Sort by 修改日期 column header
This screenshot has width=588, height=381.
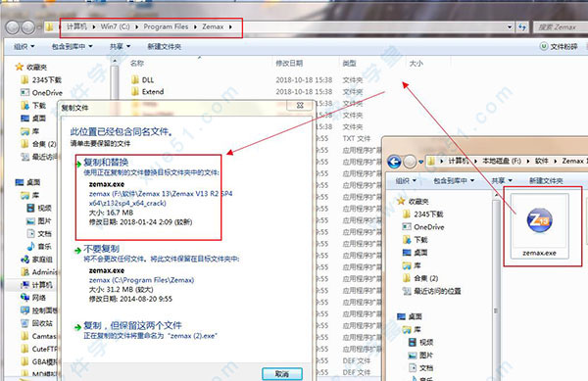pos(289,64)
